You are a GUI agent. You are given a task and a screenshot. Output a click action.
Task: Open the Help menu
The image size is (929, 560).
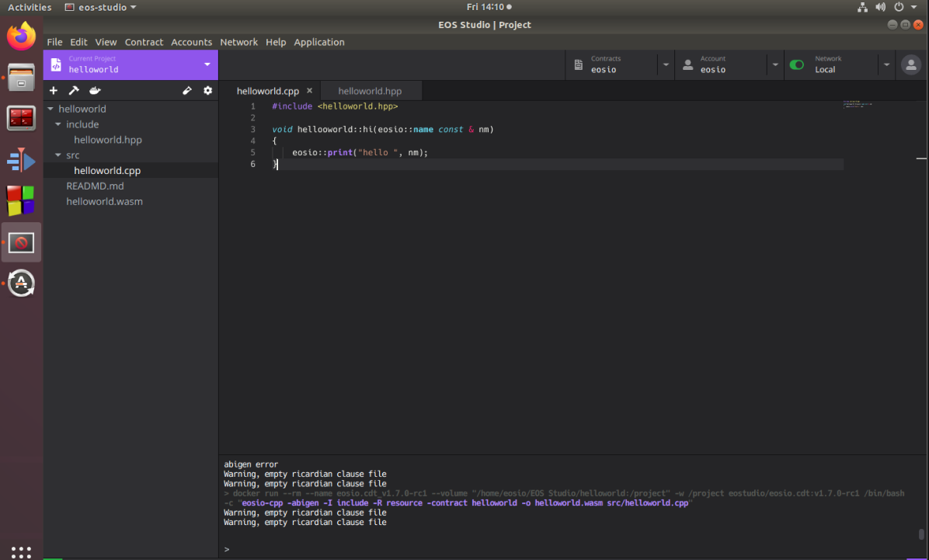pos(276,42)
